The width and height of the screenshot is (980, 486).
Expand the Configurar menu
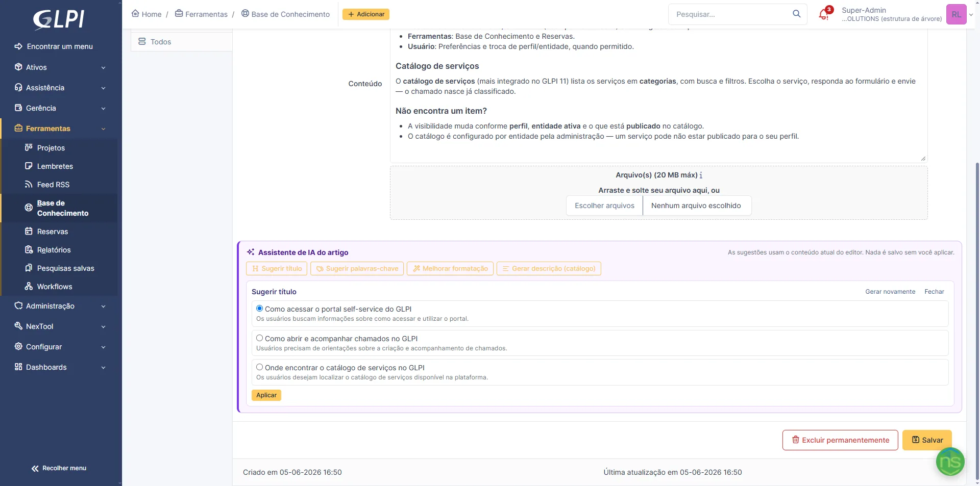pyautogui.click(x=61, y=347)
